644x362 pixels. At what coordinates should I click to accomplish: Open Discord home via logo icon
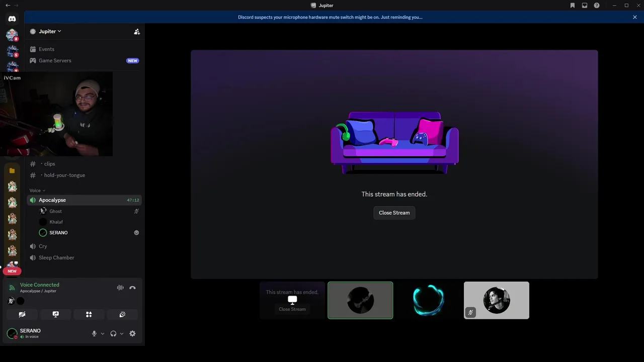pyautogui.click(x=12, y=19)
